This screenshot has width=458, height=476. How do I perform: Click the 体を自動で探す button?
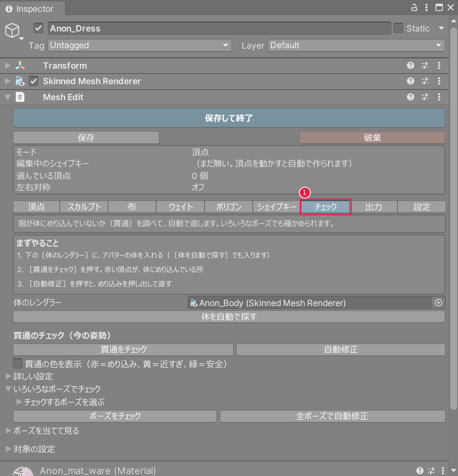[229, 317]
